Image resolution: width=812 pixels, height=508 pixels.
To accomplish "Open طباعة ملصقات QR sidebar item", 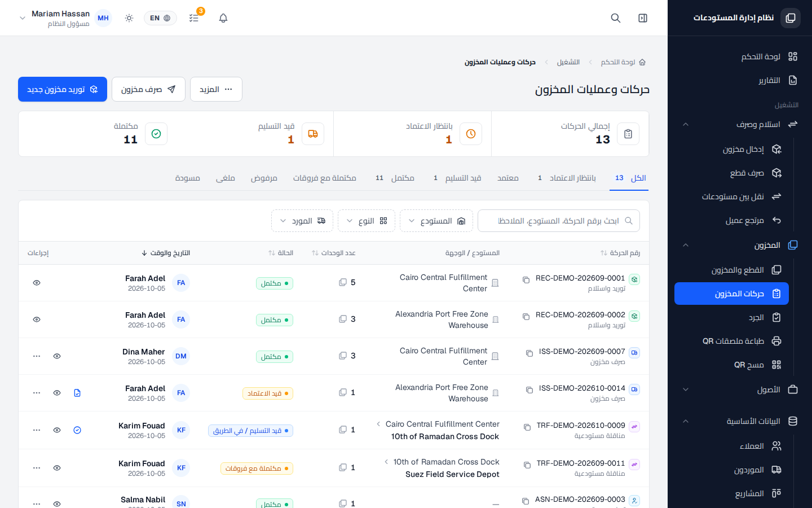I will 732,341.
